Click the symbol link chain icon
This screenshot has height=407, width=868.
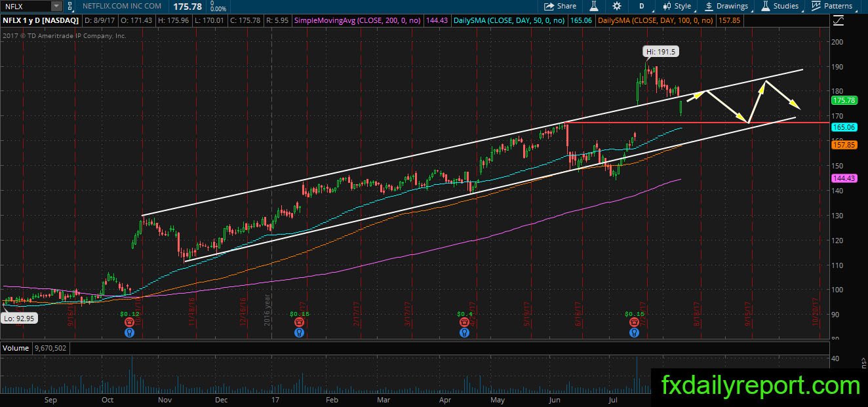pos(71,6)
